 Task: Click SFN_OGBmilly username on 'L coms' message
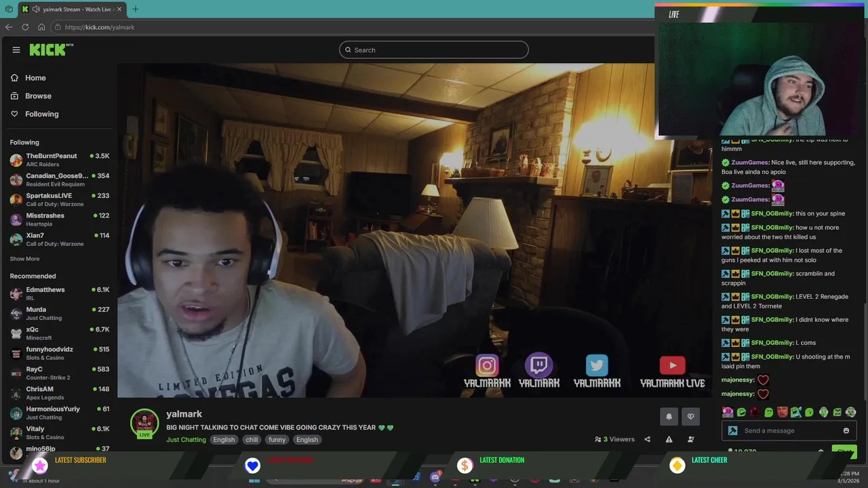[772, 343]
